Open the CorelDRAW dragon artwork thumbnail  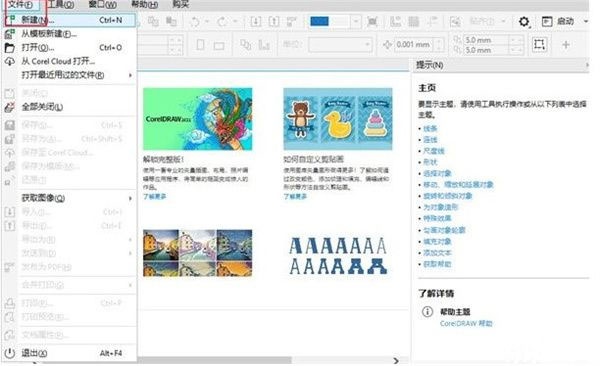pos(197,119)
